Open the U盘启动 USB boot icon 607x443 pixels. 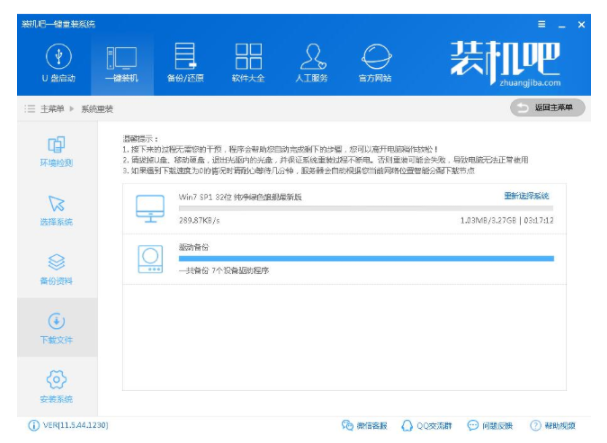point(59,62)
